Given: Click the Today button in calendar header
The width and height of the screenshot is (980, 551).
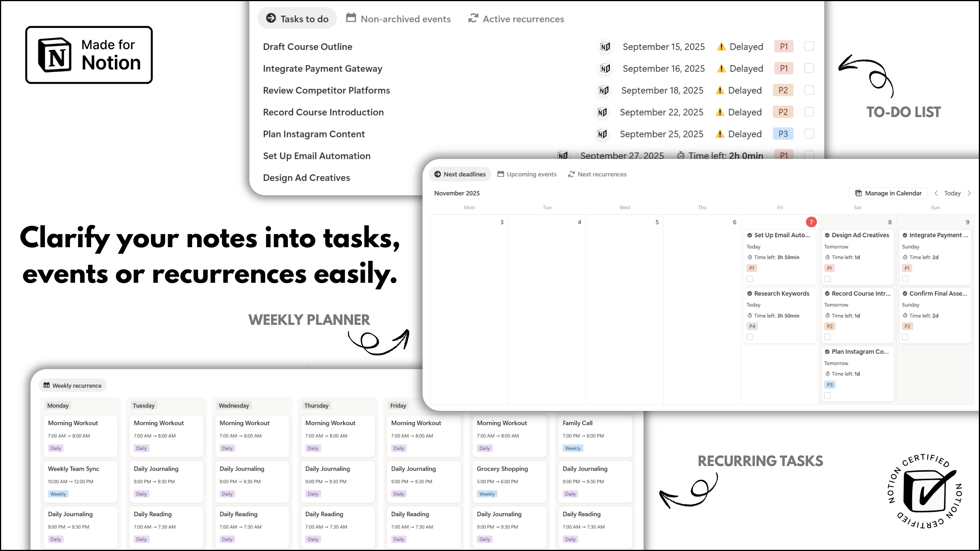Looking at the screenshot, I should tap(952, 193).
